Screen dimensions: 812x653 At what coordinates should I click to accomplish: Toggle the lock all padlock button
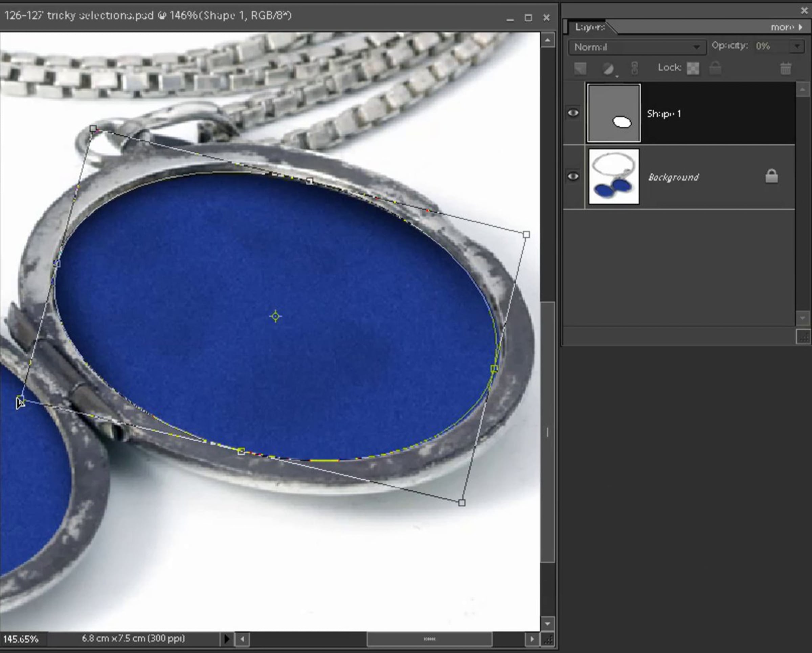(715, 68)
